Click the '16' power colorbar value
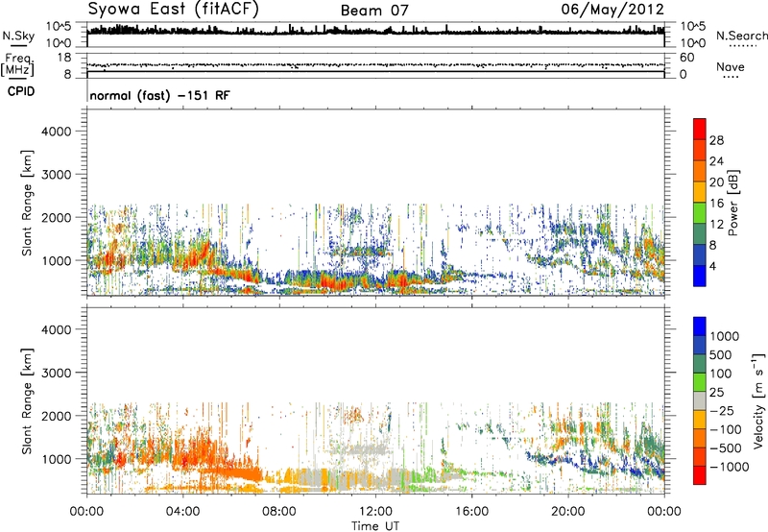 pyautogui.click(x=716, y=204)
